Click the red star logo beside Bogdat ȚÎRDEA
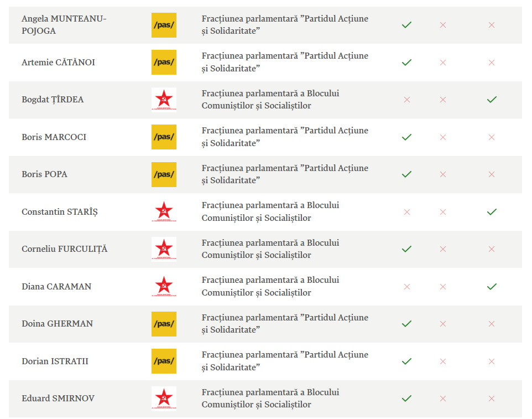532x419 pixels. [x=164, y=100]
